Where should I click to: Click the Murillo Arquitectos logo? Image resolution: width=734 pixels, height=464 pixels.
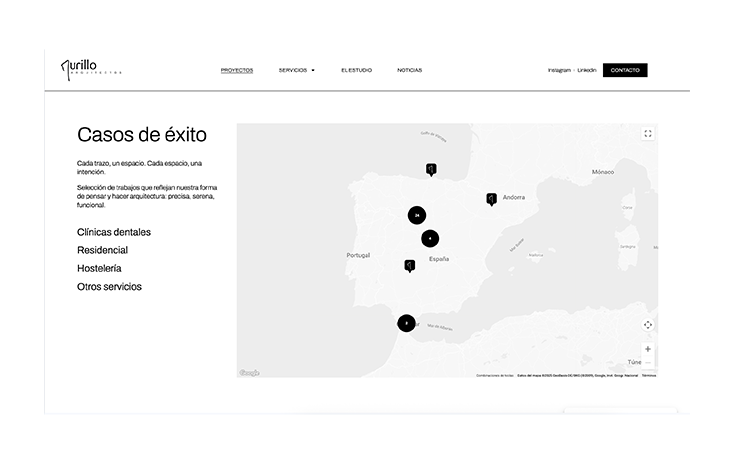click(91, 70)
